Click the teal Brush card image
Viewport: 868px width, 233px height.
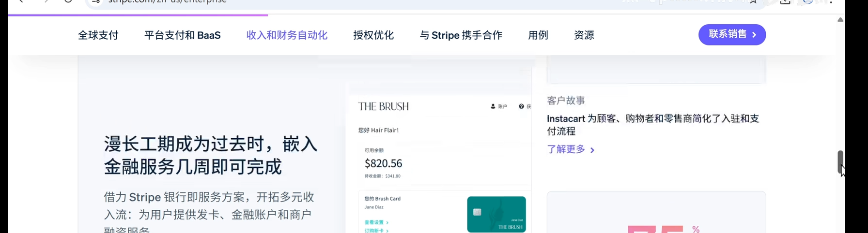click(496, 214)
